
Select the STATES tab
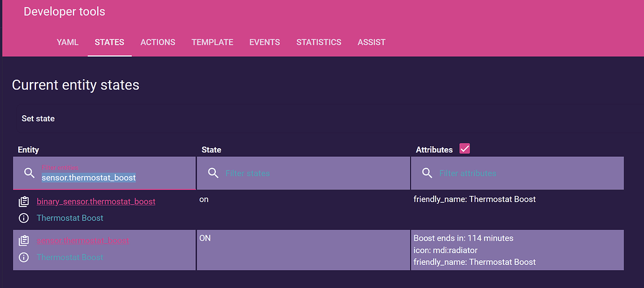110,42
